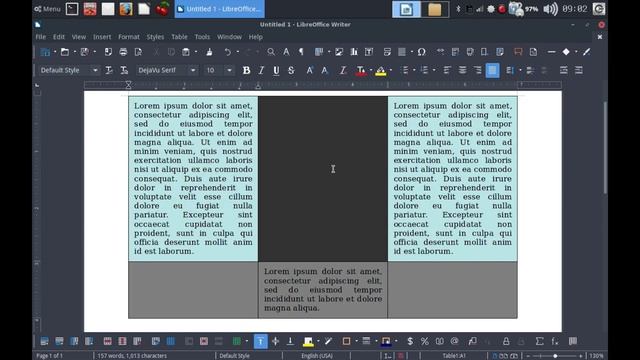
Task: Open the Format menu
Action: click(x=129, y=37)
